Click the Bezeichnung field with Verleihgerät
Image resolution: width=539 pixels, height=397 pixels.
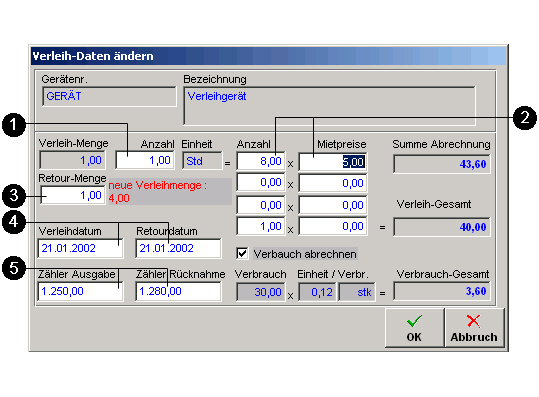coord(329,106)
